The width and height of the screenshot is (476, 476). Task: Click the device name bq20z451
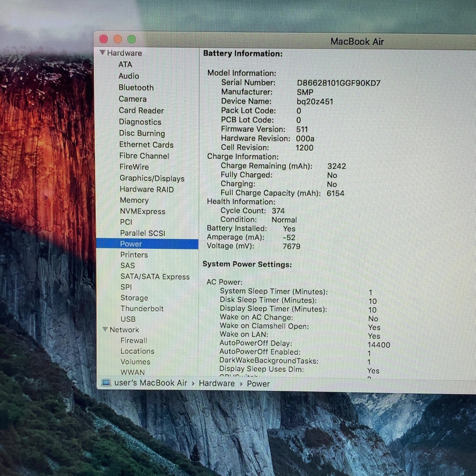[315, 102]
